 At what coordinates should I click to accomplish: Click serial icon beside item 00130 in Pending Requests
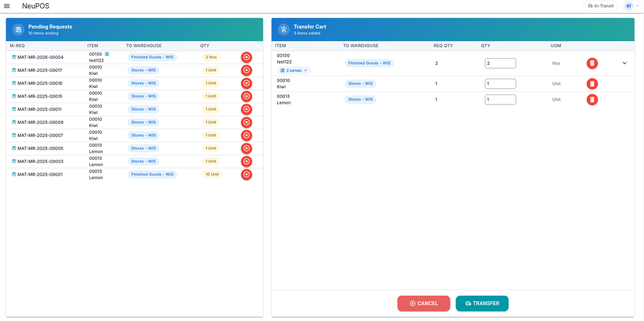point(107,54)
